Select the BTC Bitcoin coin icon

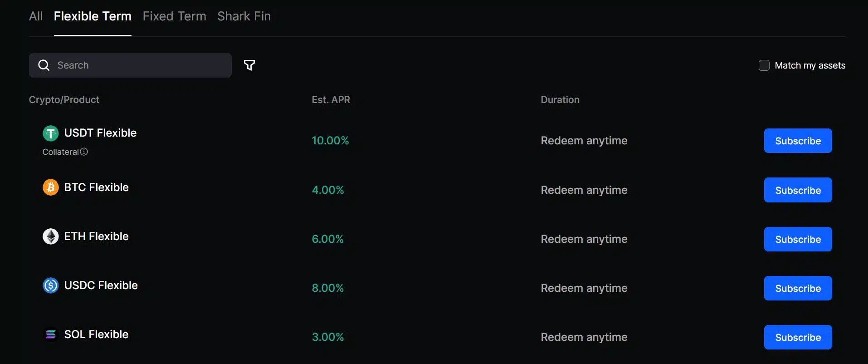point(50,187)
